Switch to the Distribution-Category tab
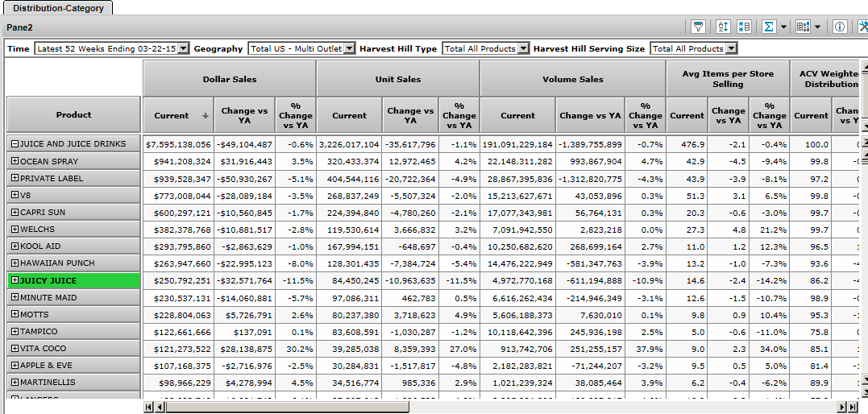 (58, 8)
